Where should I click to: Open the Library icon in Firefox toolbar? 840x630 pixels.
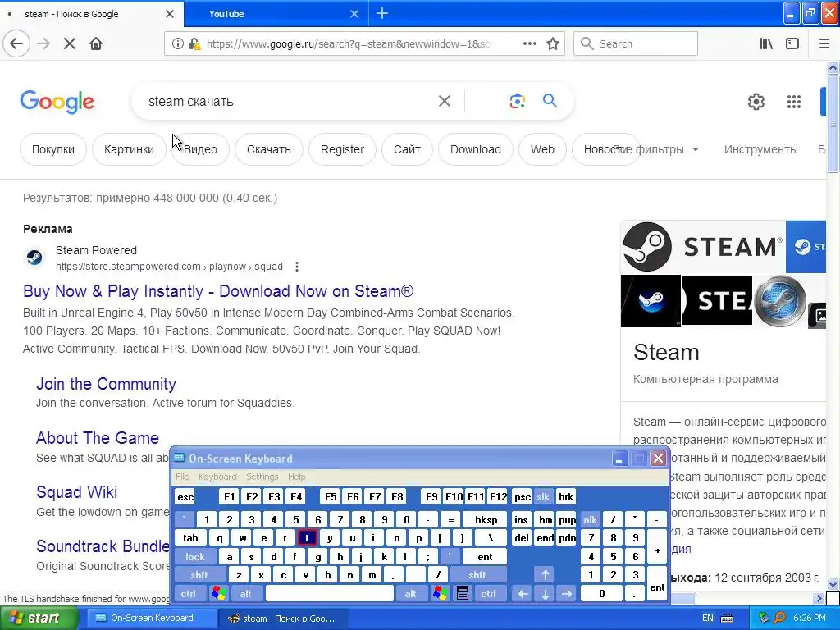click(766, 43)
